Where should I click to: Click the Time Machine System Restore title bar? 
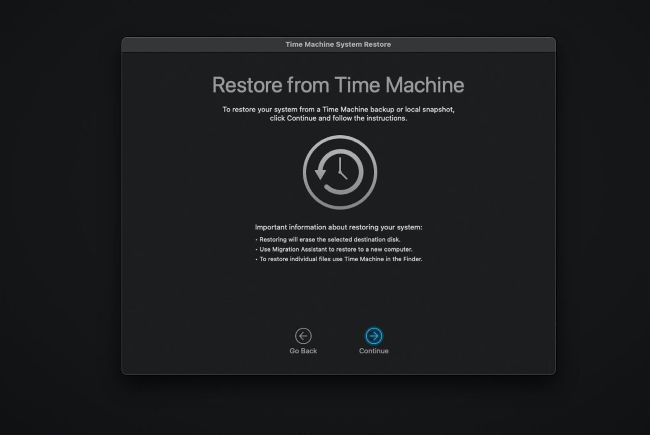[338, 44]
